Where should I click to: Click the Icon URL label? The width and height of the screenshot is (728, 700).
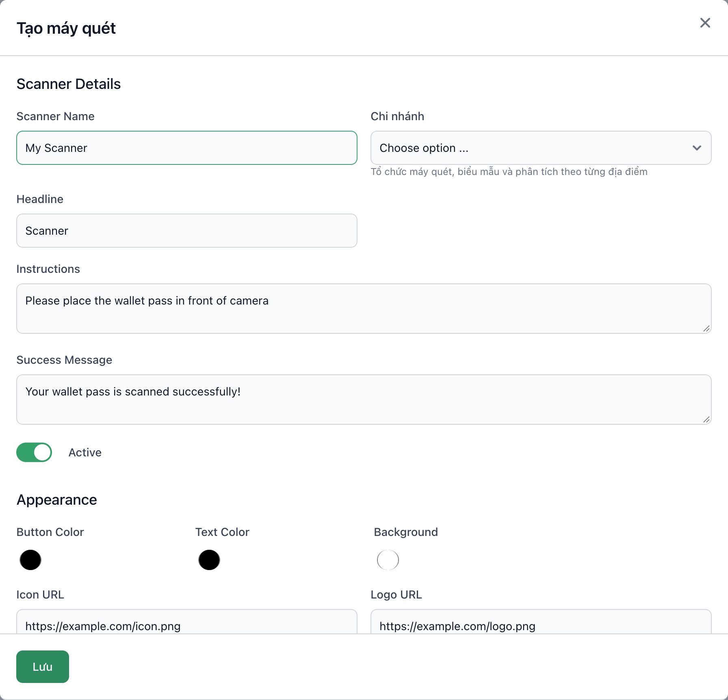pos(40,595)
